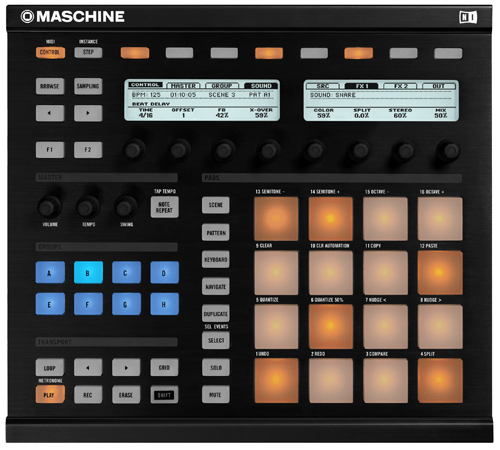This screenshot has height=450, width=500.
Task: Hit pad 15 Octave minus
Action: click(385, 219)
